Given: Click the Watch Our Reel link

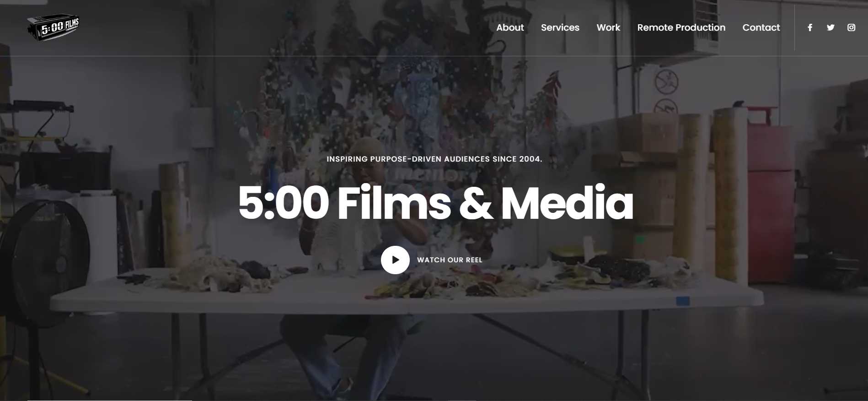Looking at the screenshot, I should click(x=450, y=260).
